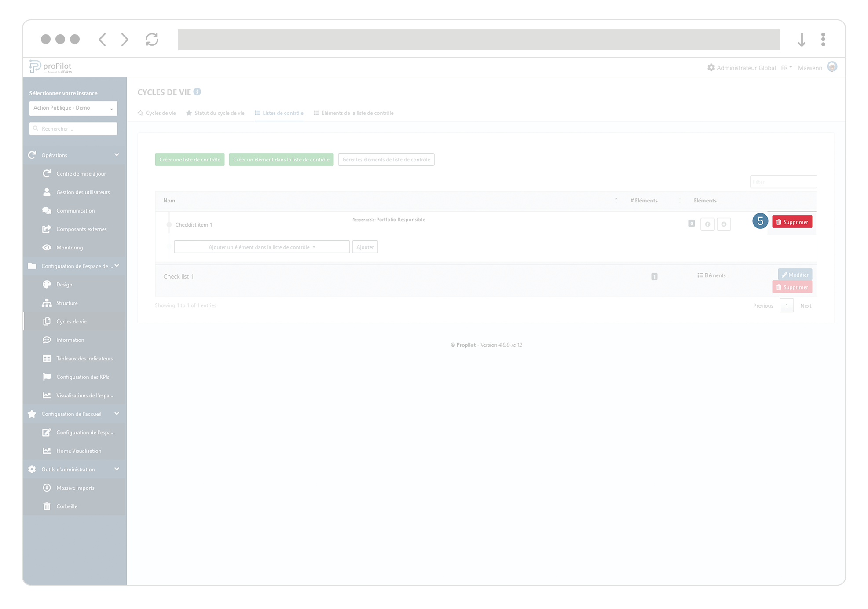The width and height of the screenshot is (868, 609).
Task: Move Checklist item 1 down with arrow button
Action: pyautogui.click(x=724, y=224)
